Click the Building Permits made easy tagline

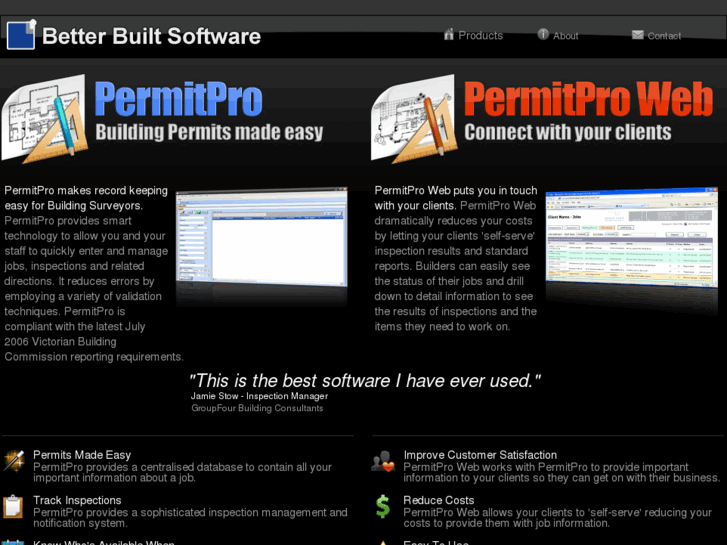coord(209,132)
